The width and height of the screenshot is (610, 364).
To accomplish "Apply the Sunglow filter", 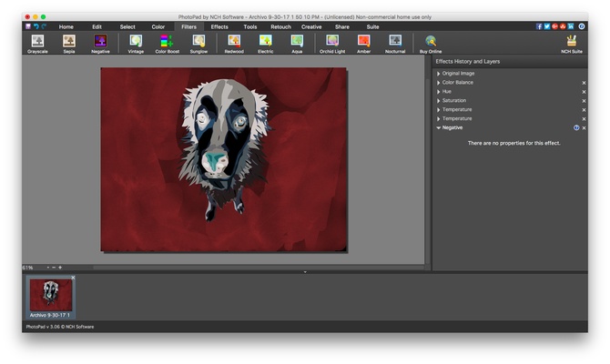I will click(198, 44).
